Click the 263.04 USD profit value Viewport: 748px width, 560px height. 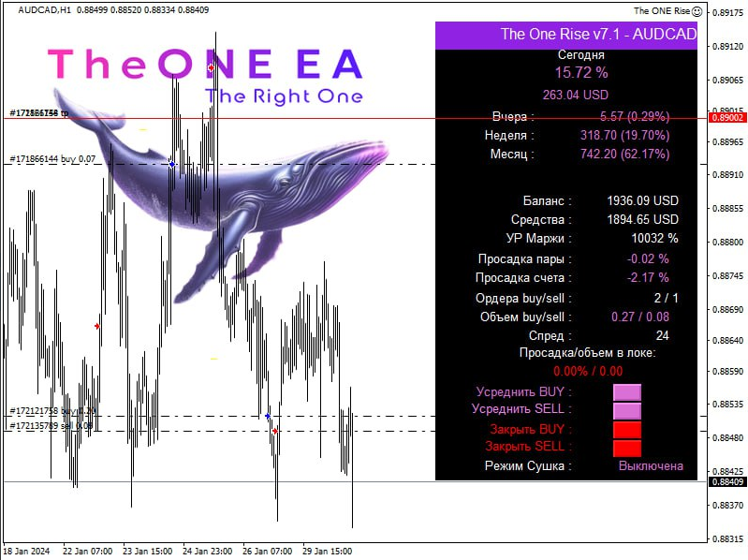coord(576,95)
